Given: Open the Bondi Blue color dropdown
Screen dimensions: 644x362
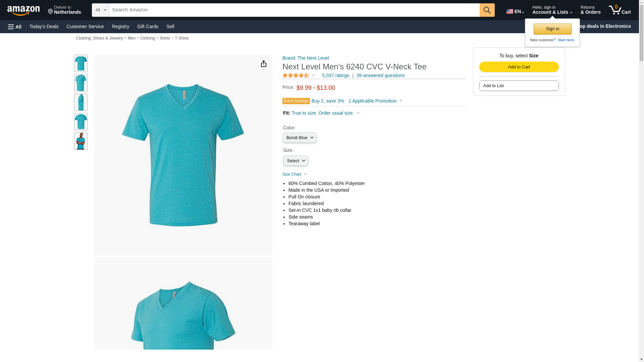Looking at the screenshot, I should point(299,138).
